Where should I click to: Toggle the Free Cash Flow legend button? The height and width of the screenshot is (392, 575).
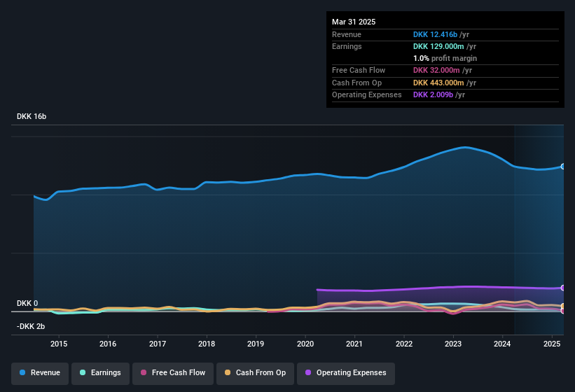tap(173, 373)
